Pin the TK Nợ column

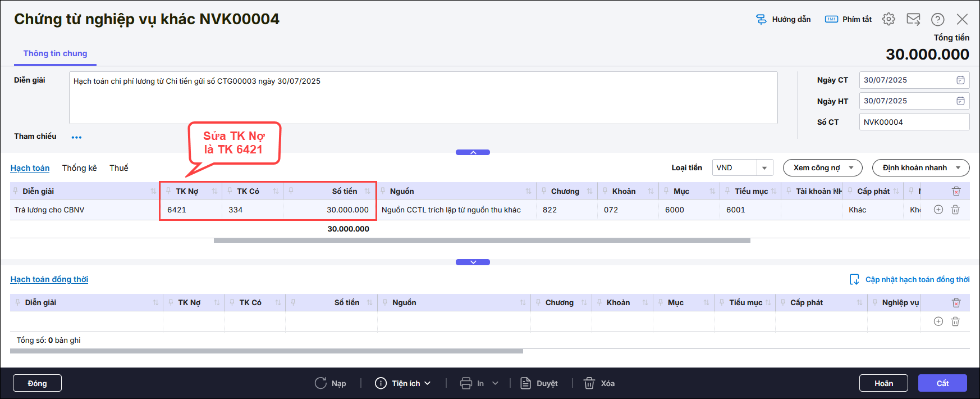pos(168,191)
